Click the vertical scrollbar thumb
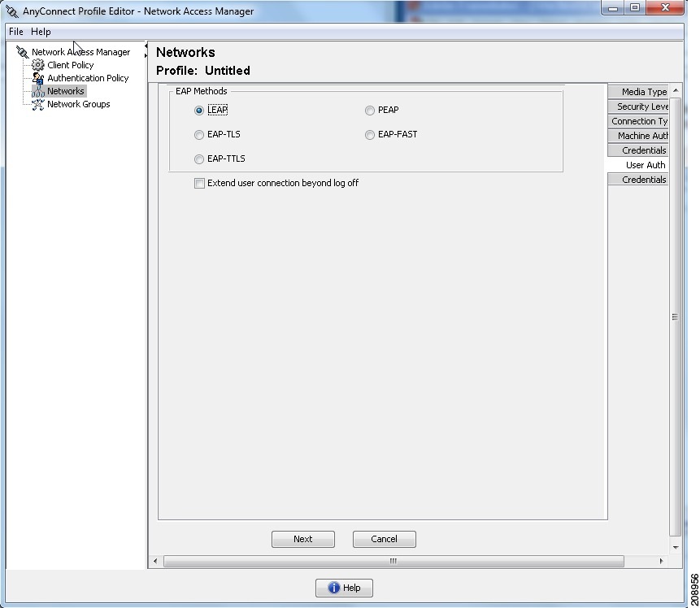700x608 pixels. click(x=676, y=316)
